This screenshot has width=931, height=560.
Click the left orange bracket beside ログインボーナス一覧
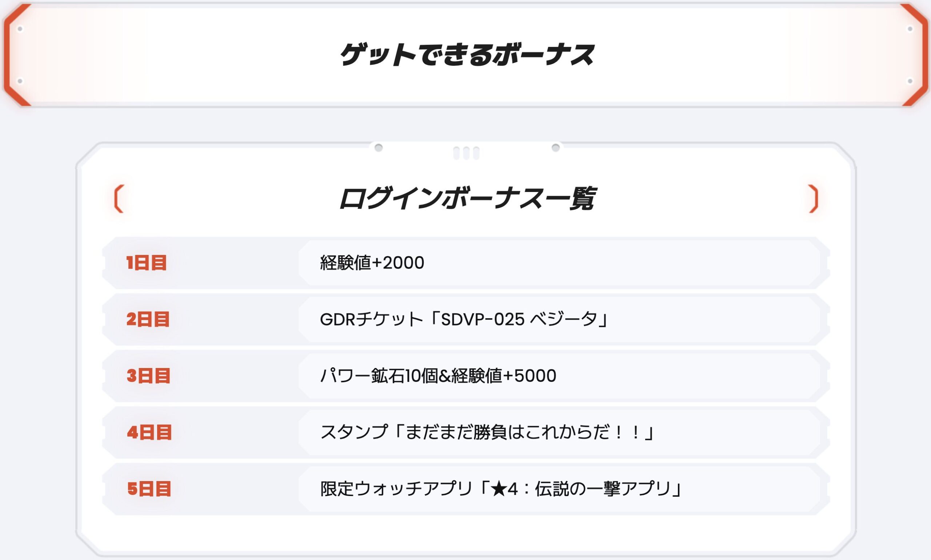pyautogui.click(x=119, y=199)
